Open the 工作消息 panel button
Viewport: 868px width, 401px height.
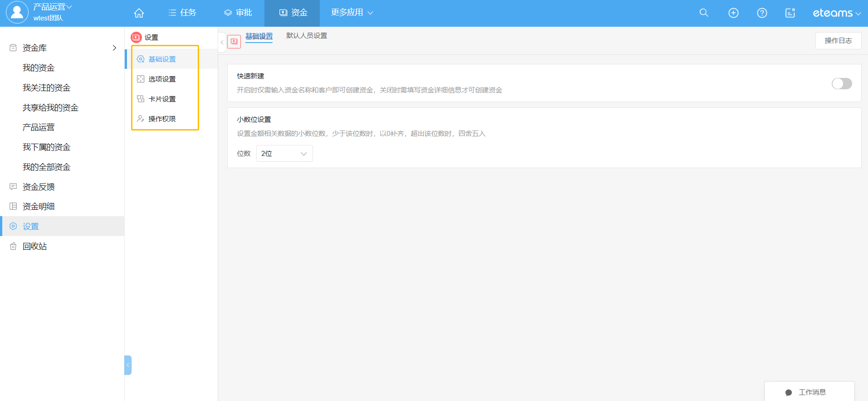(809, 392)
